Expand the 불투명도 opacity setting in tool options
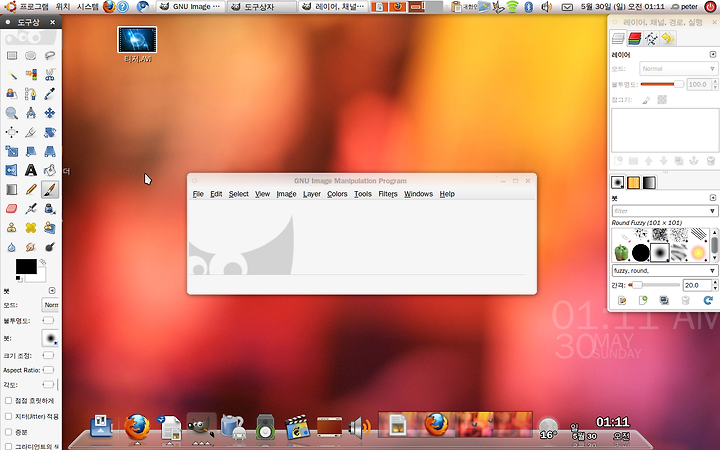The width and height of the screenshot is (720, 450). point(48,320)
